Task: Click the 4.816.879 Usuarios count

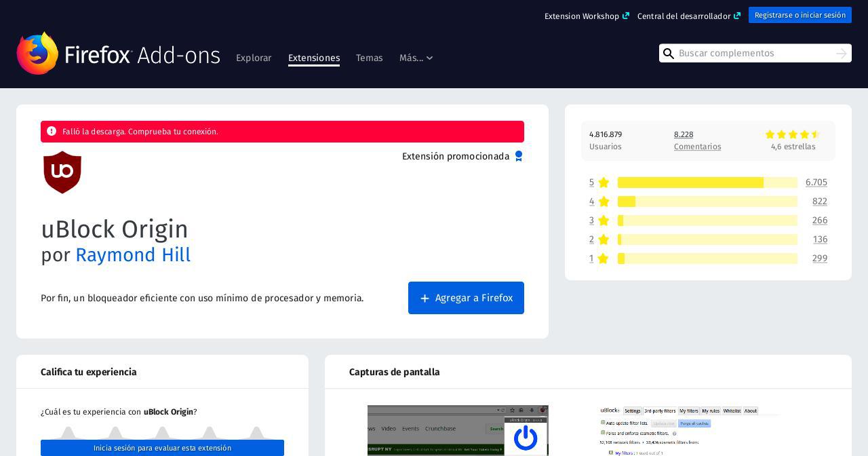Action: pos(606,140)
